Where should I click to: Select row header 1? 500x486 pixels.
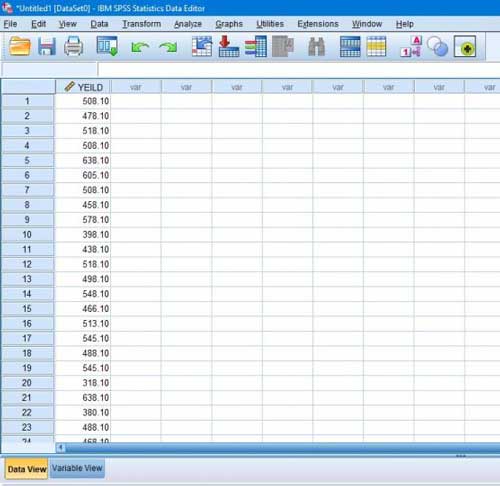click(x=27, y=101)
